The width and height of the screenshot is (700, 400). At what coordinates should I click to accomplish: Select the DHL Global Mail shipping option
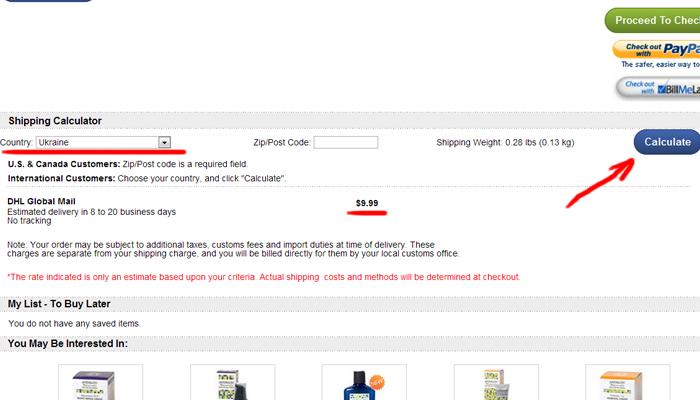pos(42,201)
